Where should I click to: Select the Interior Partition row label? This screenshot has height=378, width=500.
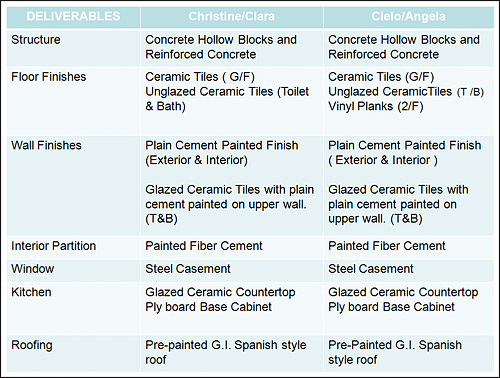pos(54,246)
